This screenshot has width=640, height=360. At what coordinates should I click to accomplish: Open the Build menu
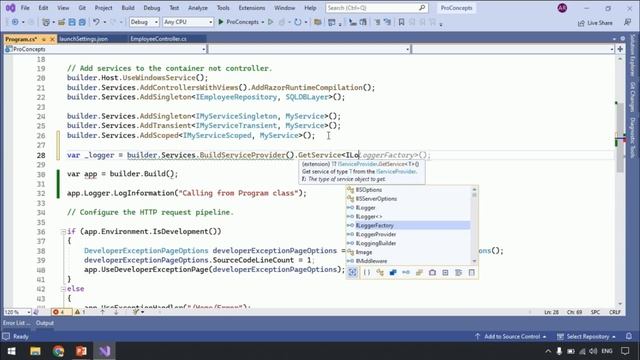point(128,8)
